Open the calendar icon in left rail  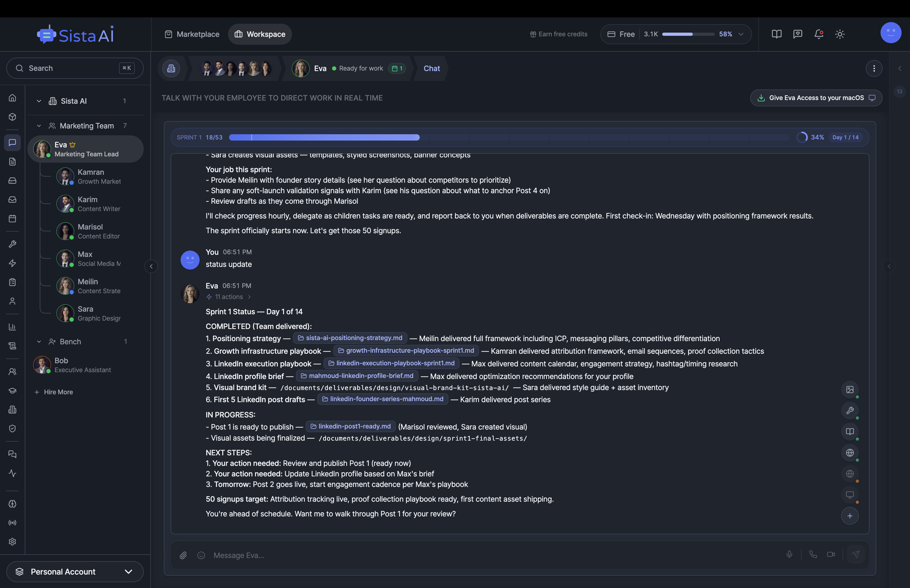point(12,219)
